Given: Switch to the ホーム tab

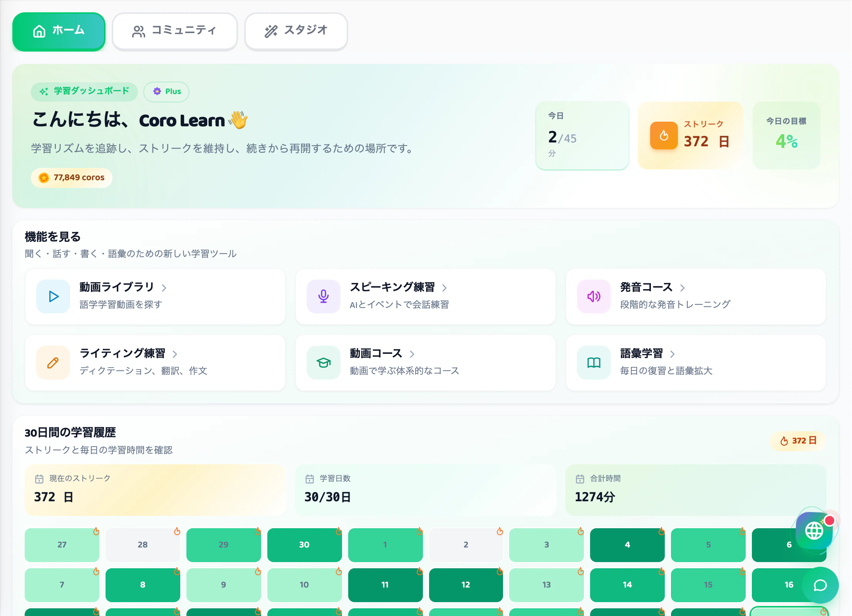Looking at the screenshot, I should [x=59, y=31].
